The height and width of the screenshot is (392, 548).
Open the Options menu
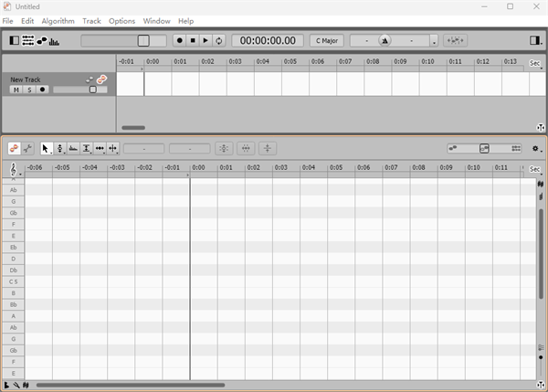tap(121, 21)
